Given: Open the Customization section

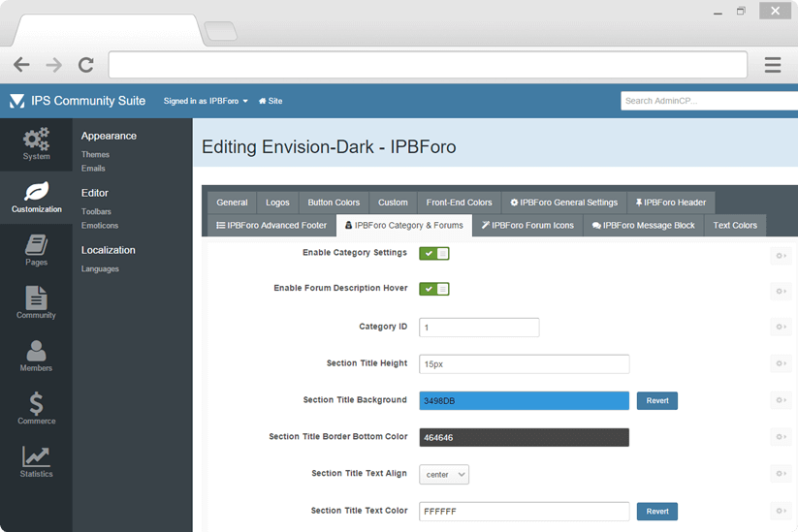Looking at the screenshot, I should [36, 198].
